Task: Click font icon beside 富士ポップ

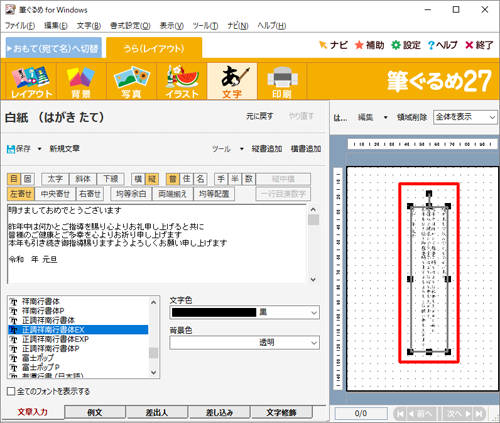Action: (13, 358)
